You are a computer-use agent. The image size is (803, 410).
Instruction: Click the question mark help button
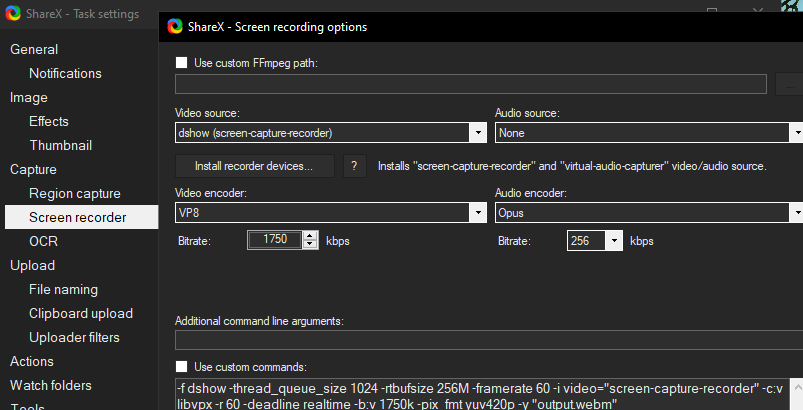click(354, 166)
